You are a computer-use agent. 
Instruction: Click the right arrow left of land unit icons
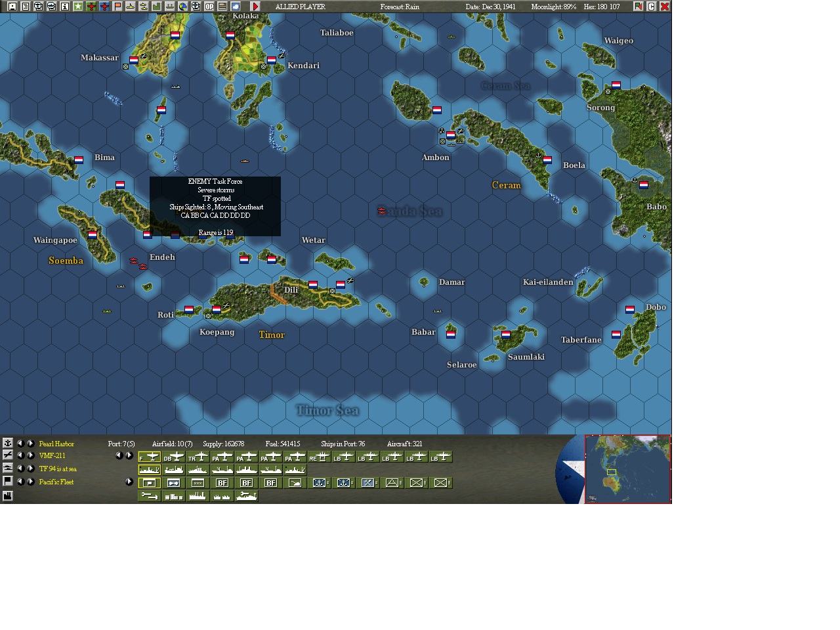click(129, 482)
